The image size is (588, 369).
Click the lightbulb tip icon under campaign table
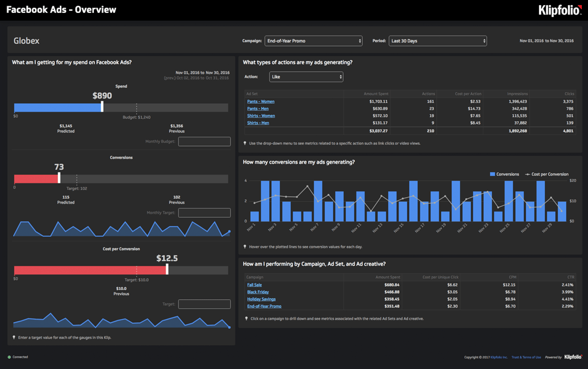[246, 318]
